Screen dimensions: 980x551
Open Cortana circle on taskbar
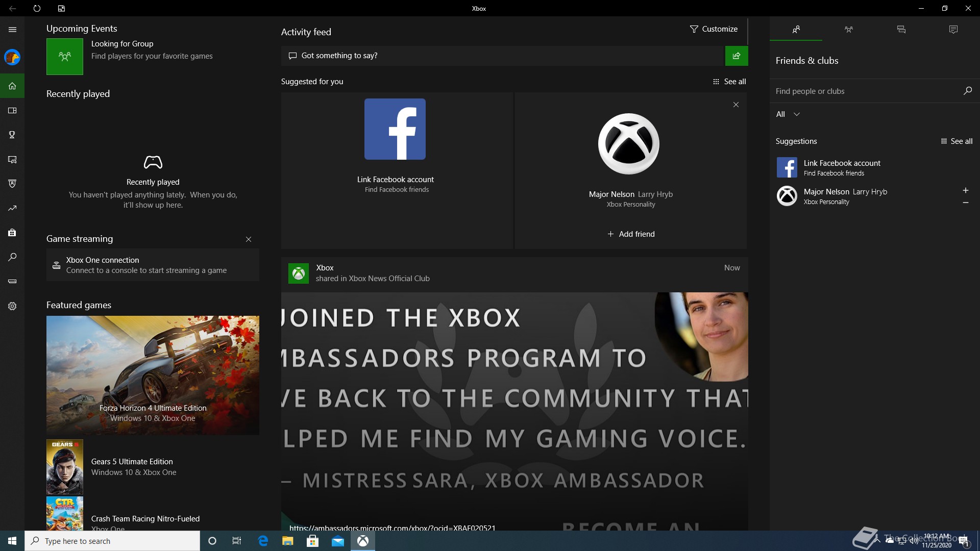pos(212,541)
